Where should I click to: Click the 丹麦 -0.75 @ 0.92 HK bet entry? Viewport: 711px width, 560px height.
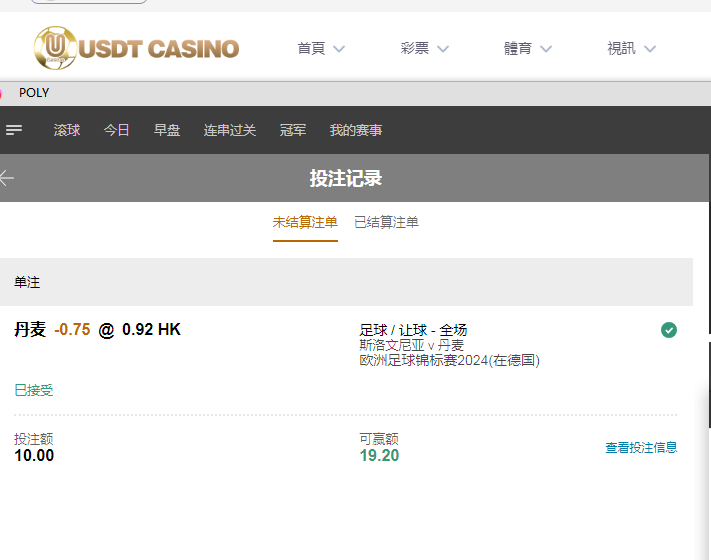tap(97, 329)
